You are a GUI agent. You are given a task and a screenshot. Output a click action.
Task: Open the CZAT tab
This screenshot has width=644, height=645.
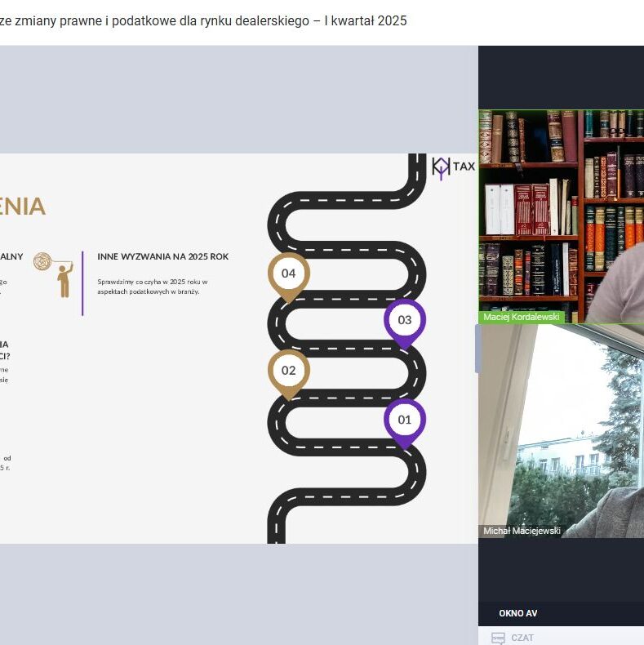[x=524, y=638]
